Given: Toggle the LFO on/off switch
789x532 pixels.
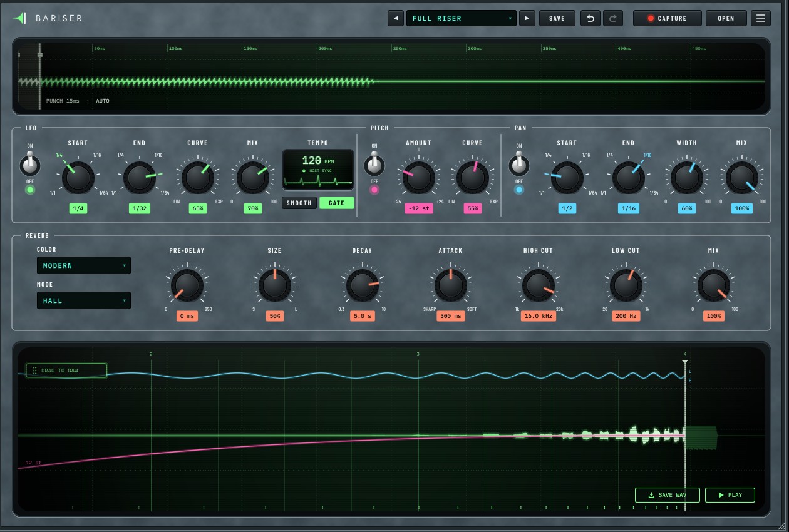Looking at the screenshot, I should coord(29,165).
